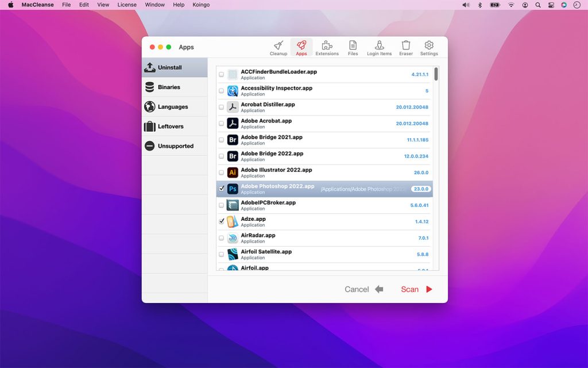Switch to the Languages sidebar section

172,106
